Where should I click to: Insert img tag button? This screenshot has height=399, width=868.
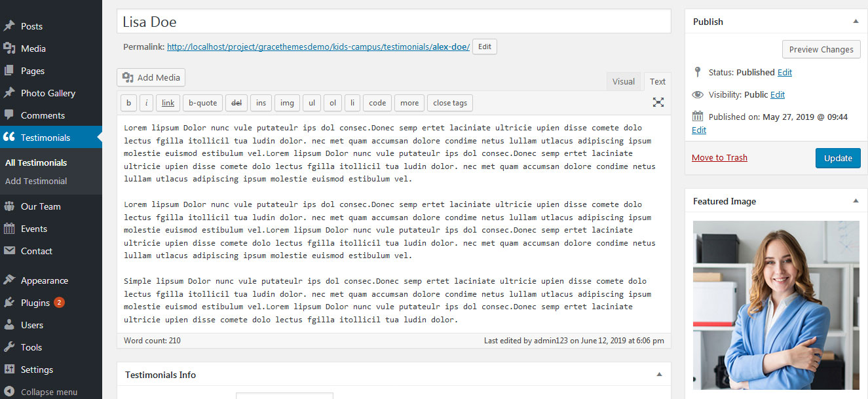tap(287, 103)
